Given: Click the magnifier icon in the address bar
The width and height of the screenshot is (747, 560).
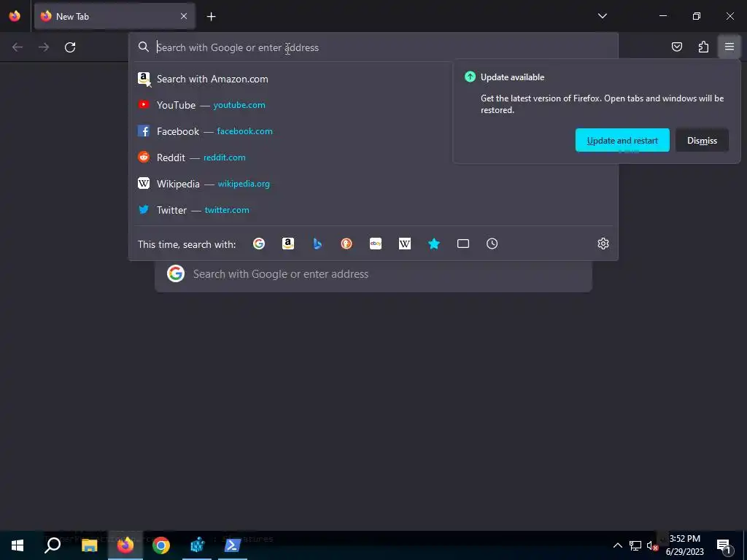Looking at the screenshot, I should 144,47.
